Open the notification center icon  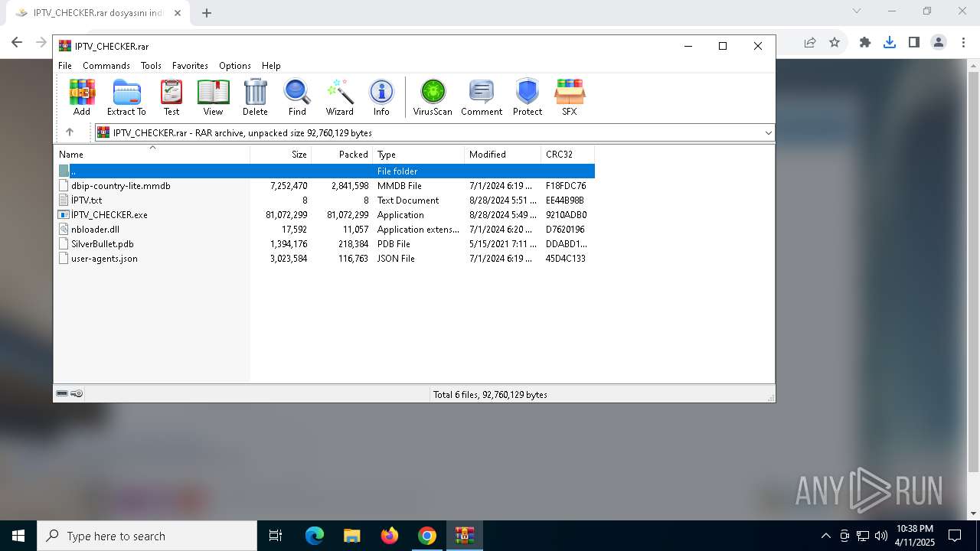955,536
